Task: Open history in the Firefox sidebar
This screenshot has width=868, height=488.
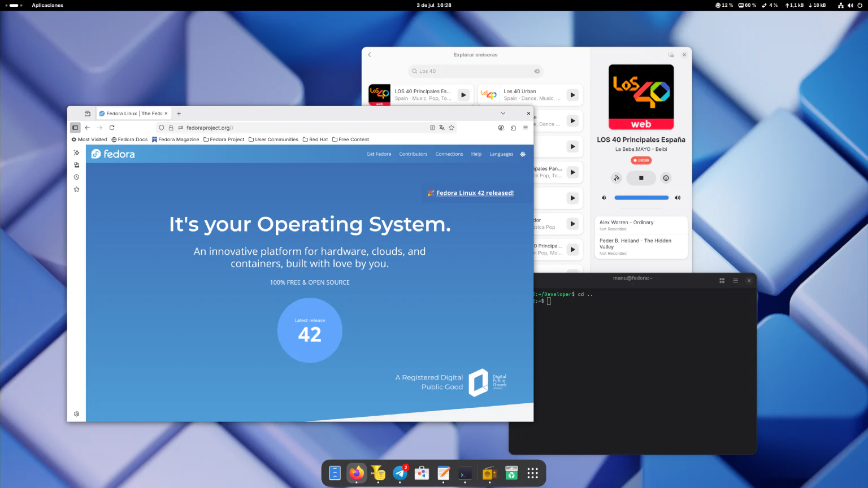Action: [76, 177]
